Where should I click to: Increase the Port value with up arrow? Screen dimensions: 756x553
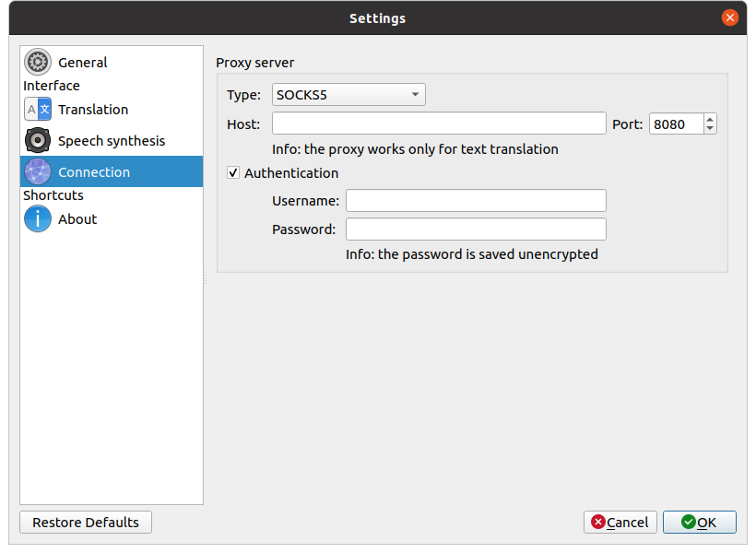coord(710,119)
